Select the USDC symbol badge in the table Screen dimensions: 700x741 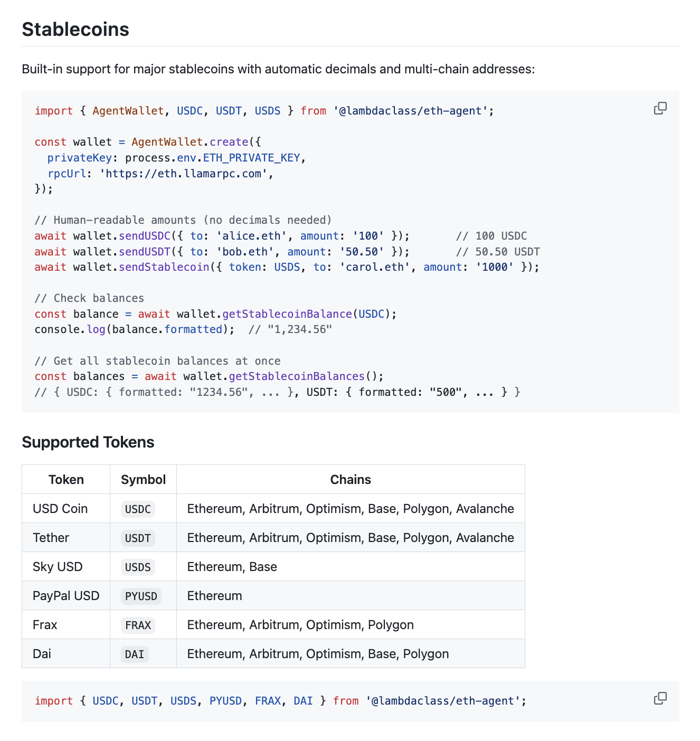[x=138, y=509]
